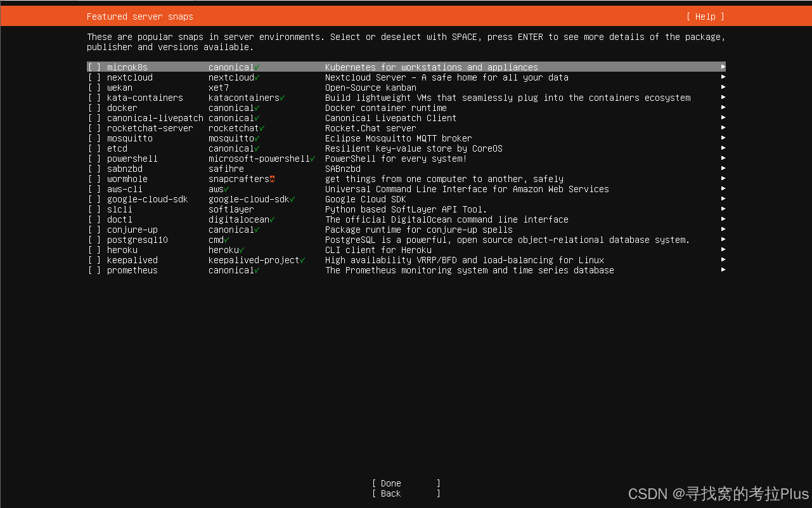
Task: Click description "Package runtime for conjure-up spells"
Action: (419, 230)
